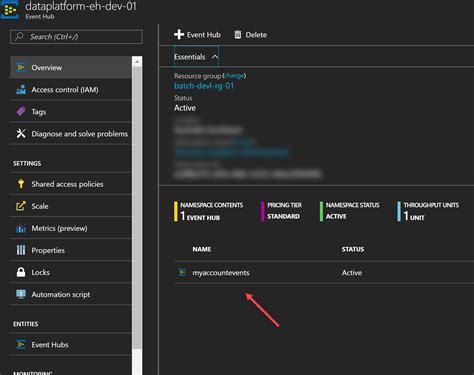Viewport: 474px width, 375px height.
Task: Open the Scale settings item
Action: click(71, 206)
